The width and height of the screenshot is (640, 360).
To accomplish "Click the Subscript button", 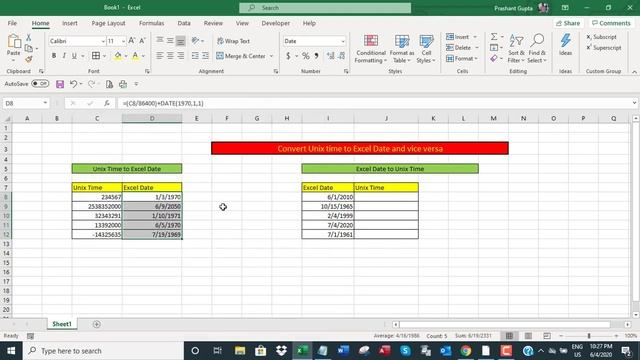I will tap(601, 37).
